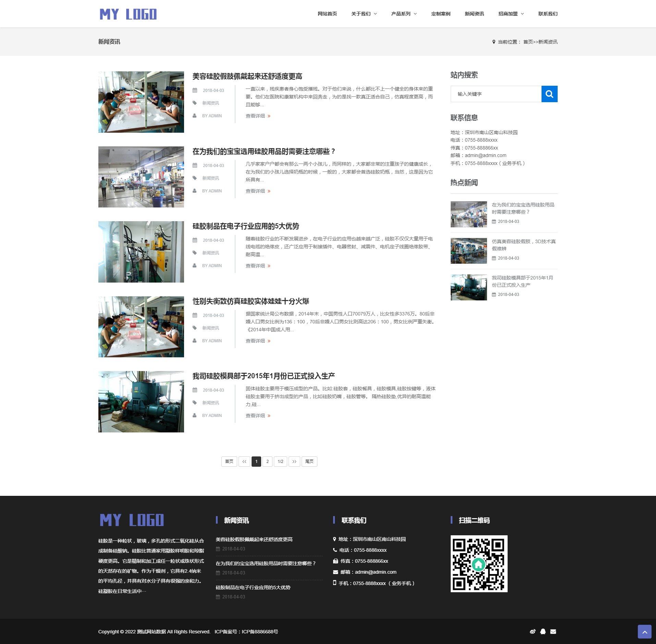This screenshot has width=656, height=644.
Task: Jump to the last page via 尾页
Action: click(309, 462)
